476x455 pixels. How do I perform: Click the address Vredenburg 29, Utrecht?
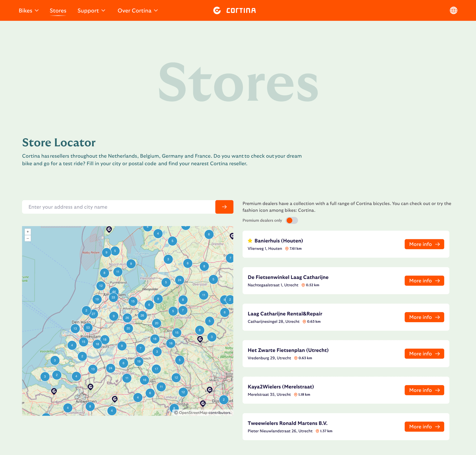click(x=269, y=358)
